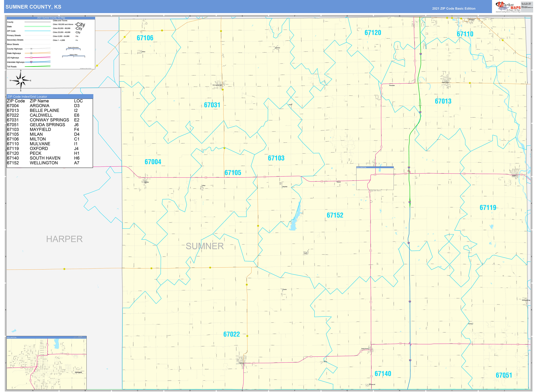
Task: Click the Secondary Streets legend label
Action: 15,40
